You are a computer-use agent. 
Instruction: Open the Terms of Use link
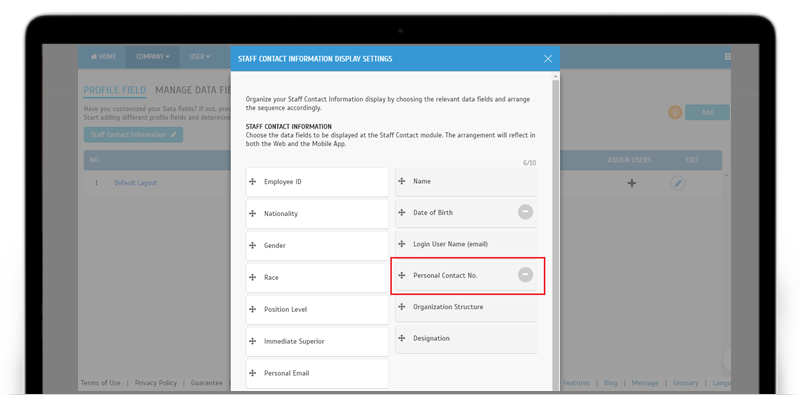[101, 383]
